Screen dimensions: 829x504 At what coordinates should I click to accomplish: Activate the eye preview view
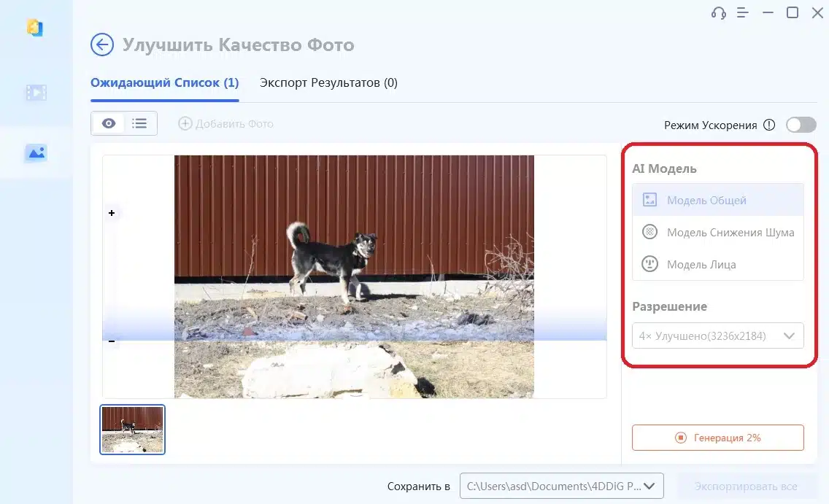click(108, 123)
